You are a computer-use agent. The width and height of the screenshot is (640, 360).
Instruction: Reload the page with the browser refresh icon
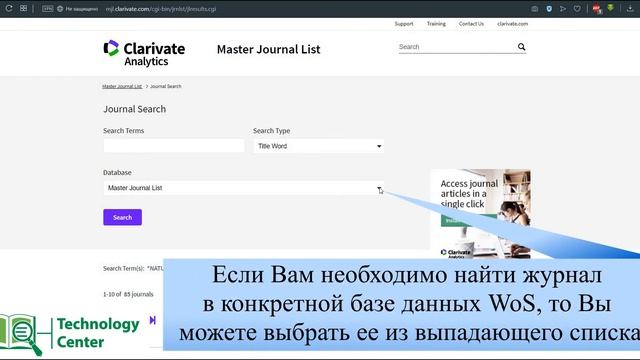(x=9, y=8)
